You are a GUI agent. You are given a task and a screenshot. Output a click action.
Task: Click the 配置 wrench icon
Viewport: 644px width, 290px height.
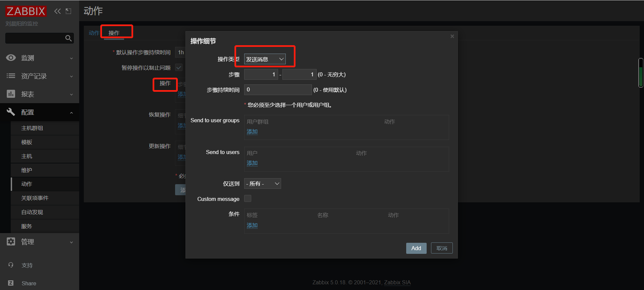point(11,112)
